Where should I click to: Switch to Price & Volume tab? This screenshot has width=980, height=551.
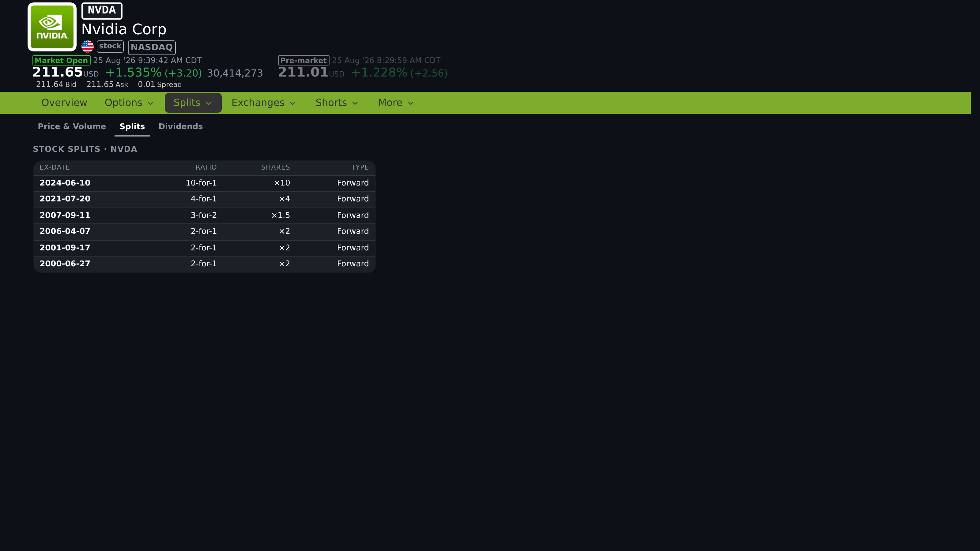(72, 127)
